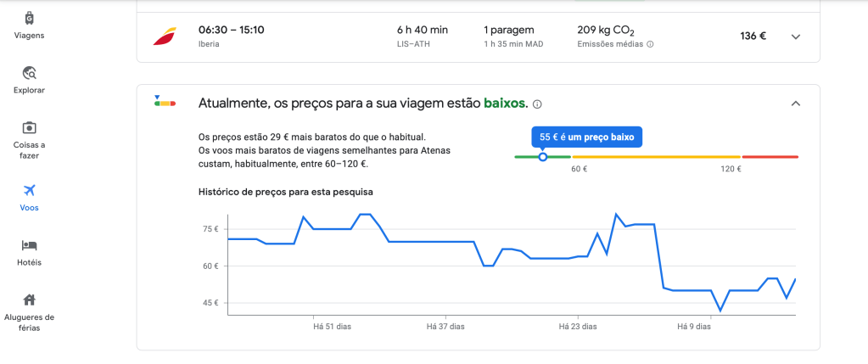Click the 136 € flight price
868x364 pixels.
[x=753, y=36]
